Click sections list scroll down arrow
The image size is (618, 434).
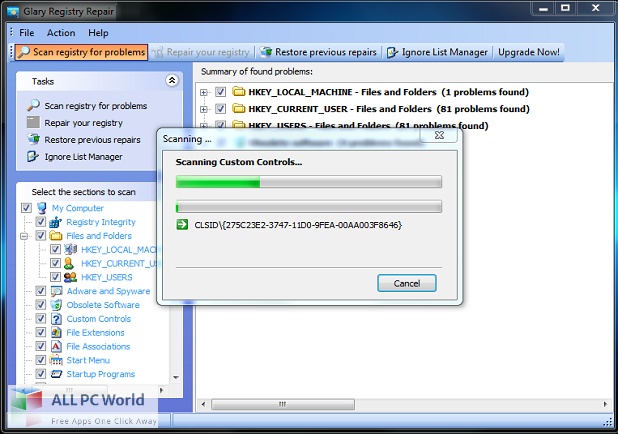click(176, 377)
